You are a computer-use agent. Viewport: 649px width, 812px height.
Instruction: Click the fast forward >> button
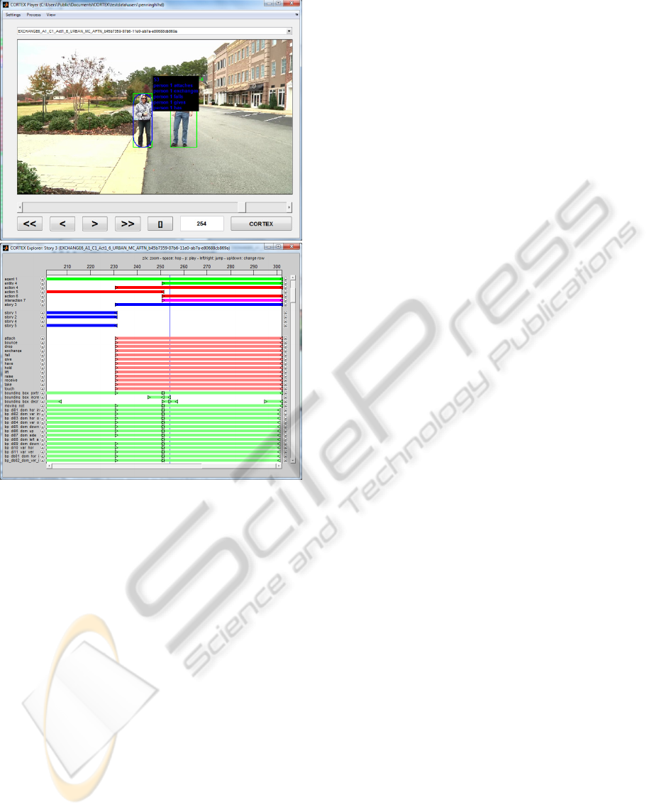click(128, 224)
